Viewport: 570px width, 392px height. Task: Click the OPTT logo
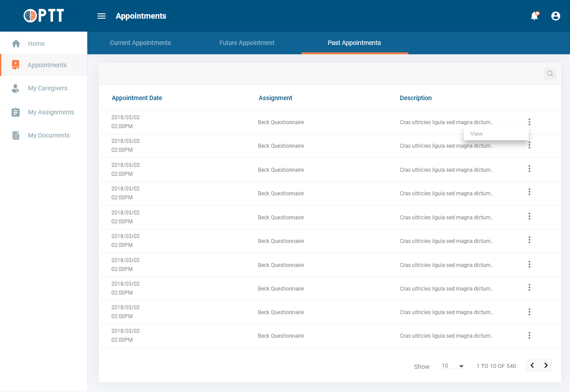tap(44, 16)
